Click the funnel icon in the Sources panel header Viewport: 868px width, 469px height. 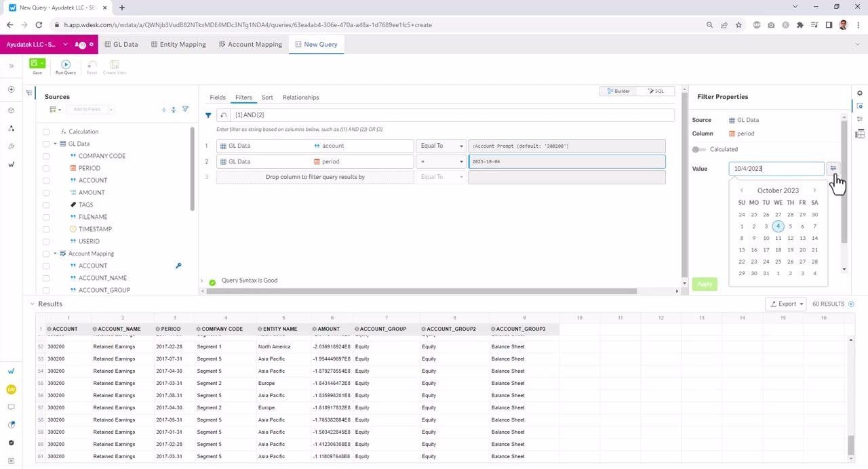pos(185,109)
